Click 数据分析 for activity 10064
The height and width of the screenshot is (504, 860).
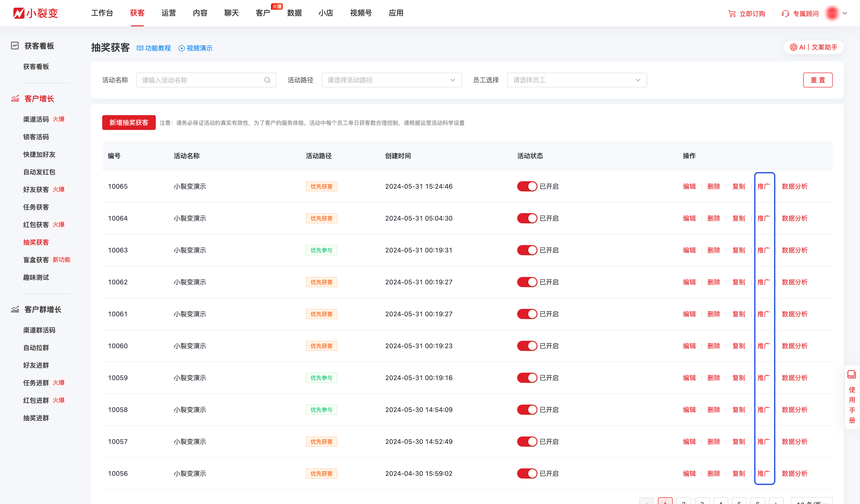coord(795,218)
